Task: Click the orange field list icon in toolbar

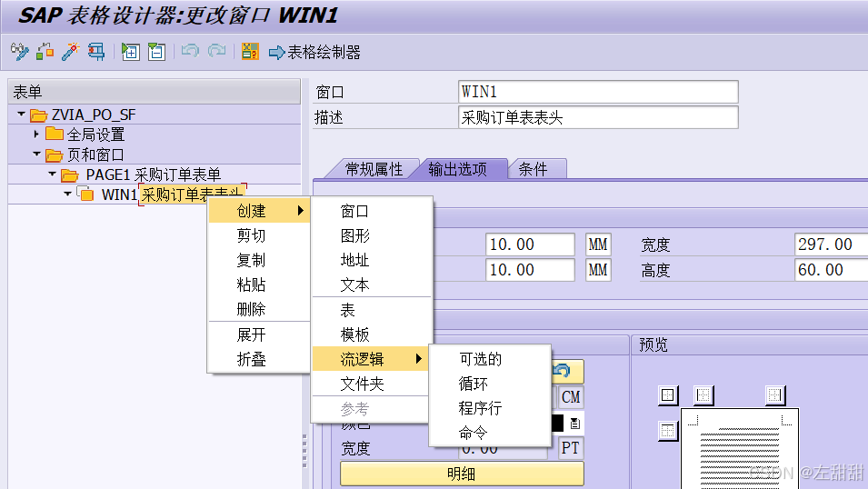Action: [250, 52]
